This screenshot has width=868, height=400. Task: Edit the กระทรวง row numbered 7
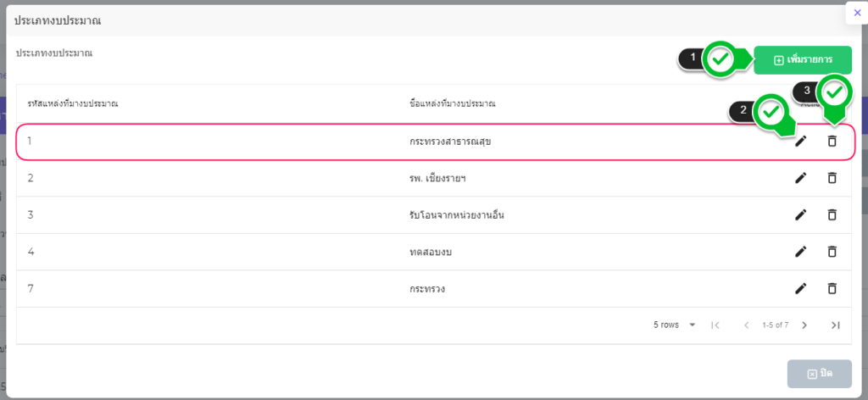(800, 288)
